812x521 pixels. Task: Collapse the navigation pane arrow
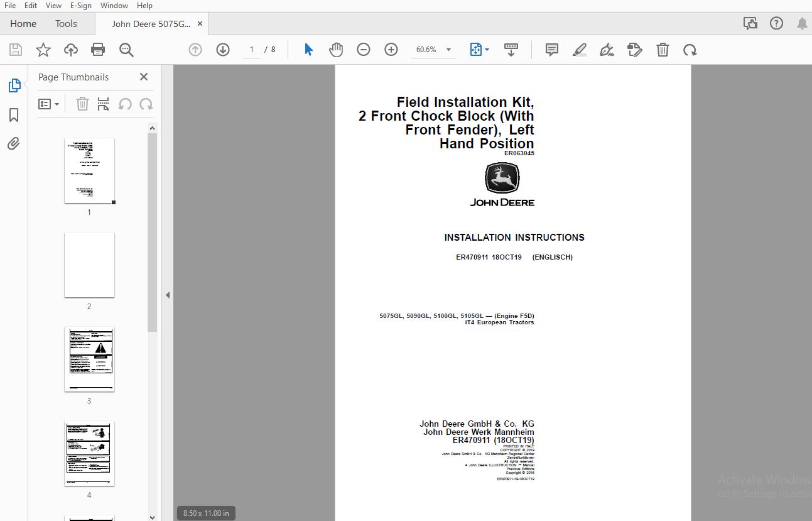click(168, 295)
